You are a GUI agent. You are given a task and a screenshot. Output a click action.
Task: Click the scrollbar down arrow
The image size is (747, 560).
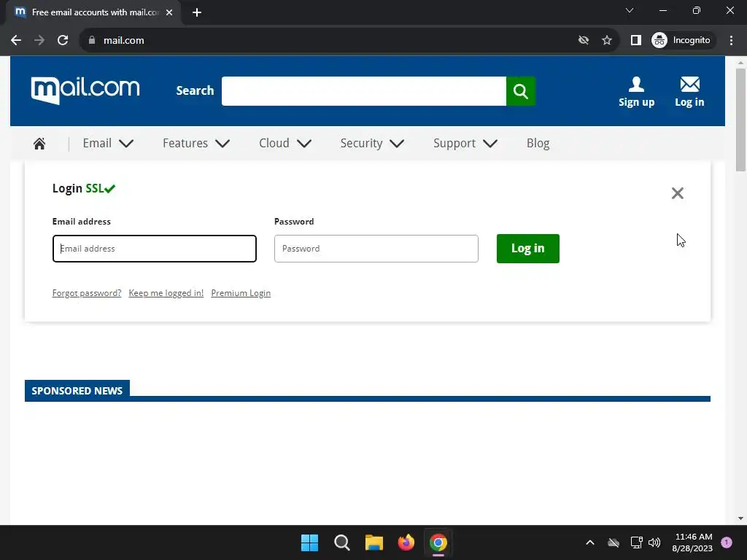tap(740, 518)
